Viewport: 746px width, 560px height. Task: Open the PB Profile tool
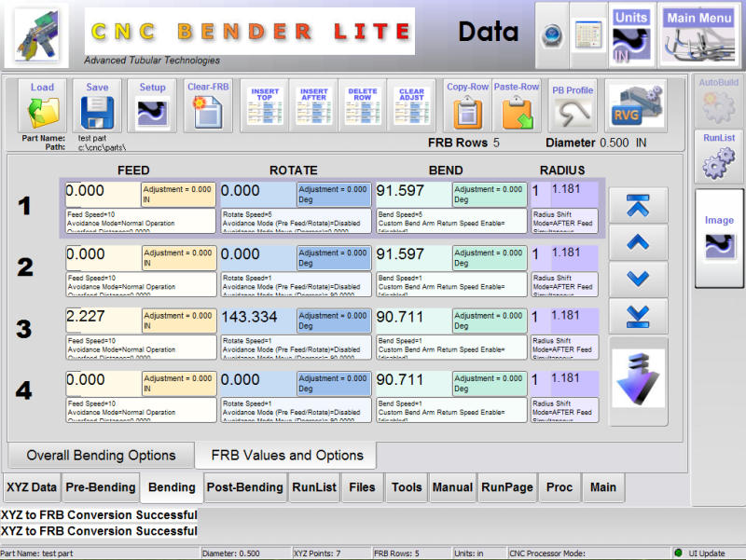click(x=571, y=105)
